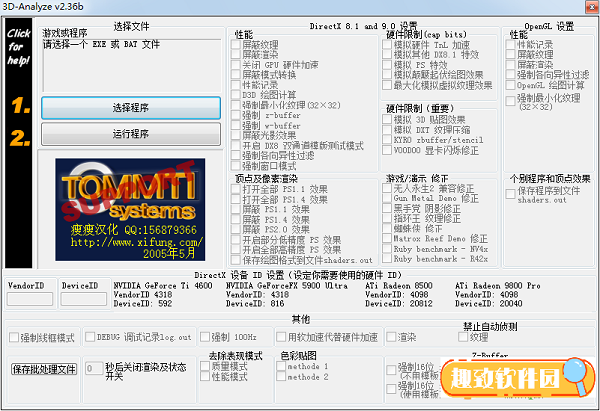This screenshot has height=411, width=600.
Task: Enable 模拟硬件 TnL 加速 checkbox
Action: (389, 45)
